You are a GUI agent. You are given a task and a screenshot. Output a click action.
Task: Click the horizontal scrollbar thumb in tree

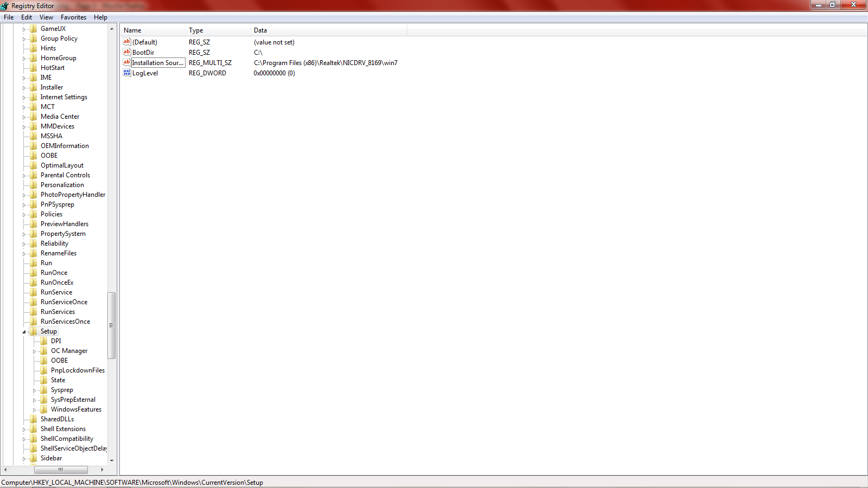click(x=61, y=470)
